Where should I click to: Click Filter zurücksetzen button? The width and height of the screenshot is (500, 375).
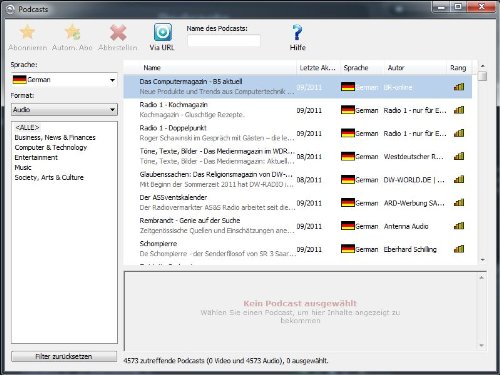pos(64,356)
